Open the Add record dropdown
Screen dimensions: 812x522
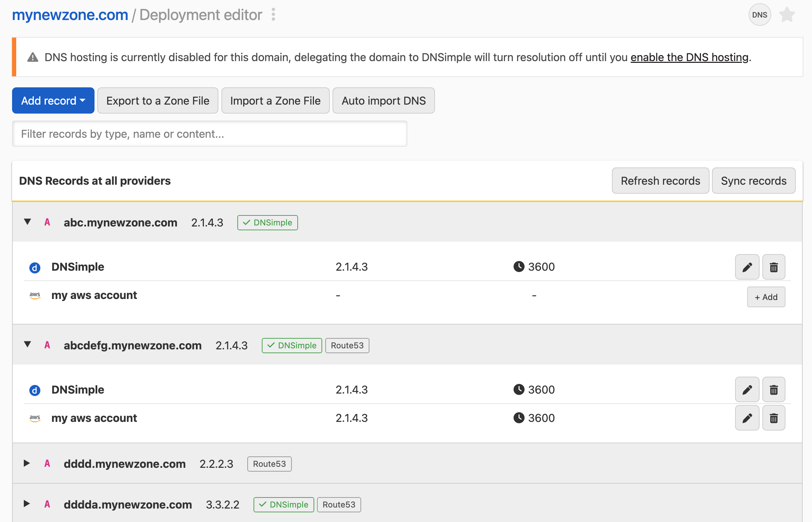(x=53, y=100)
